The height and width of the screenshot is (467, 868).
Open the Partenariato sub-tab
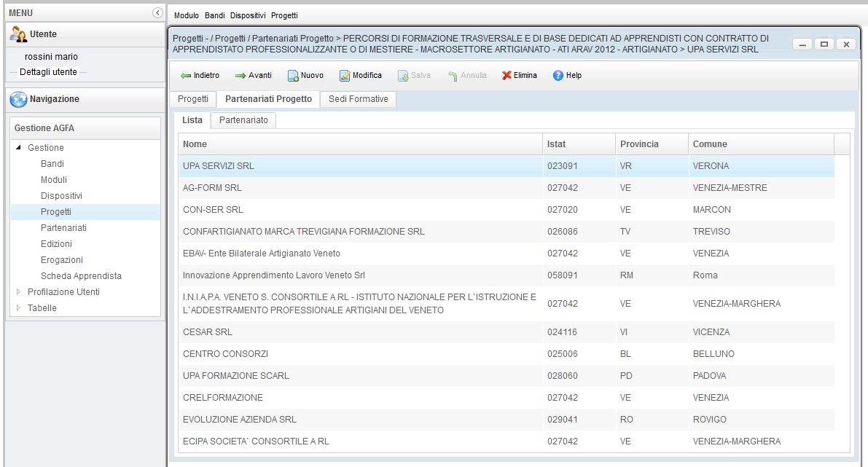(243, 120)
